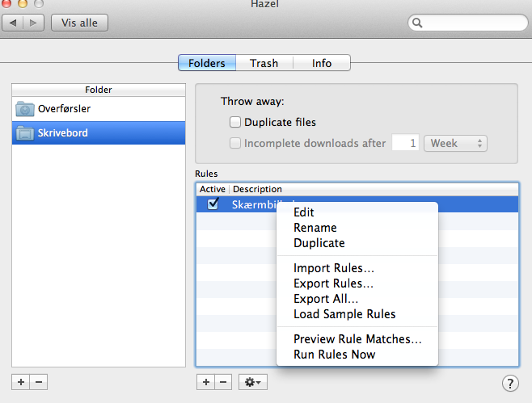The image size is (532, 403).
Task: Choose Run Rules Now
Action: pyautogui.click(x=357, y=355)
